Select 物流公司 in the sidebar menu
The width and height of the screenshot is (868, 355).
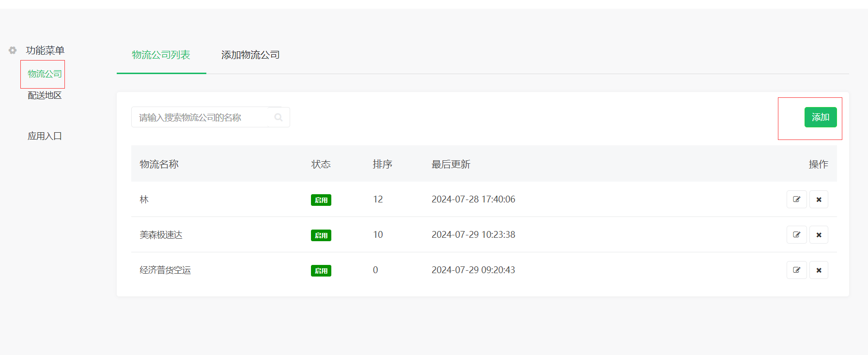click(45, 74)
